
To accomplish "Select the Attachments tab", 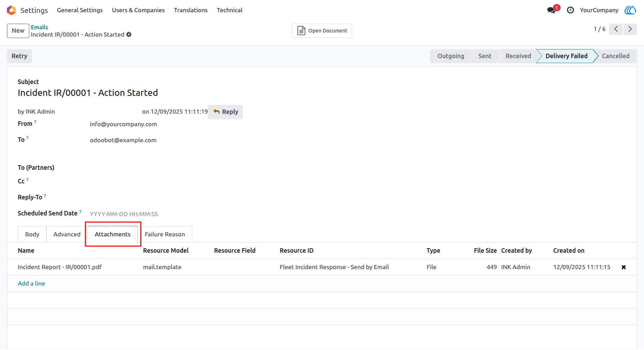I will coord(113,234).
